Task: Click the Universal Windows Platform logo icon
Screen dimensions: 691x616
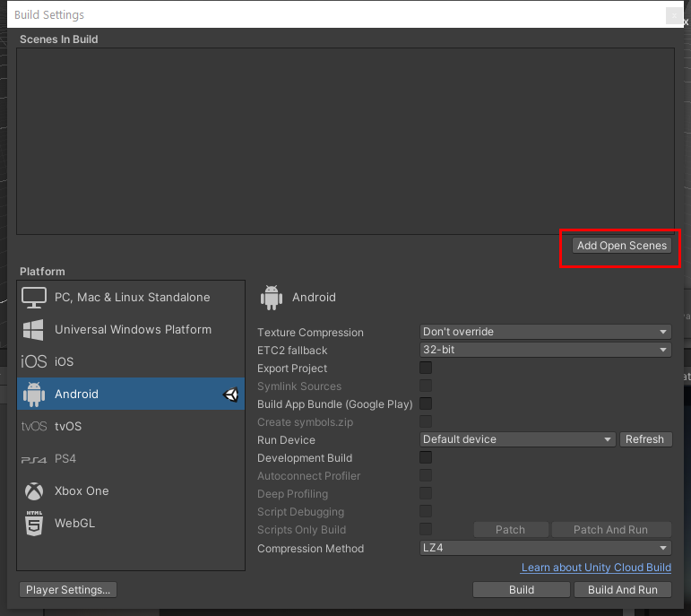Action: pos(34,330)
